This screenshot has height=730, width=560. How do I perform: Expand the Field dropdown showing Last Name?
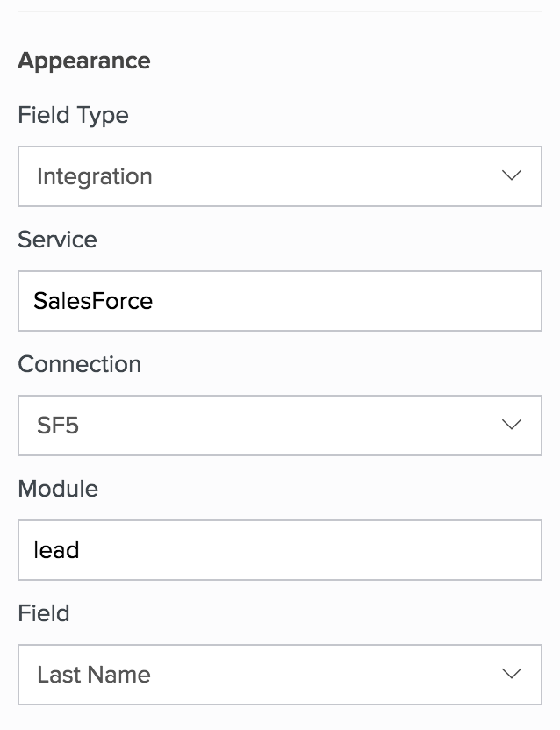(x=279, y=675)
